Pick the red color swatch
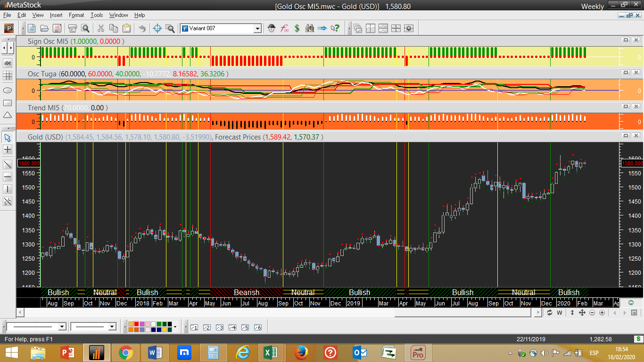Viewport: 644px width, 362px height. [x=137, y=324]
